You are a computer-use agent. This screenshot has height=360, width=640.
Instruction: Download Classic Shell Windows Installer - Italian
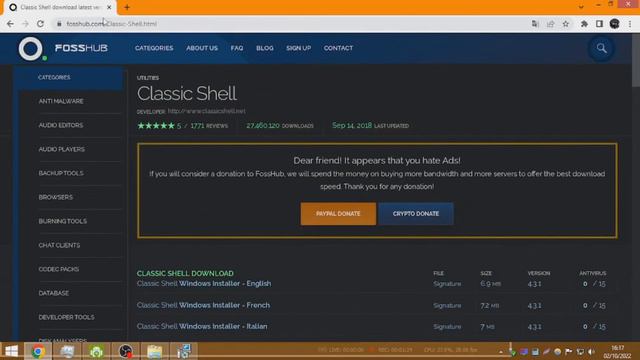[x=202, y=327]
